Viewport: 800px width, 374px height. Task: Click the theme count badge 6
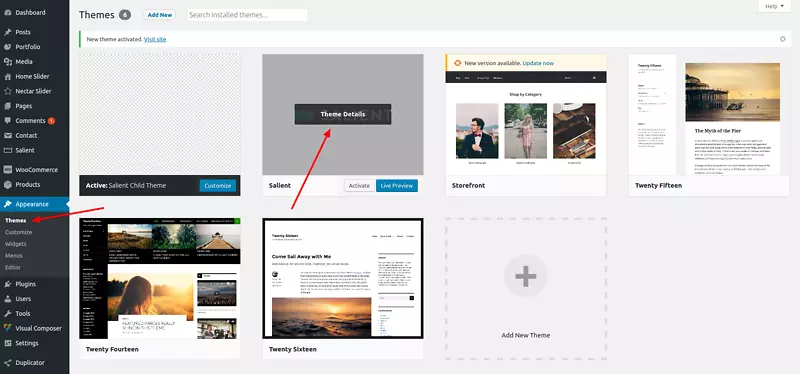click(x=125, y=15)
